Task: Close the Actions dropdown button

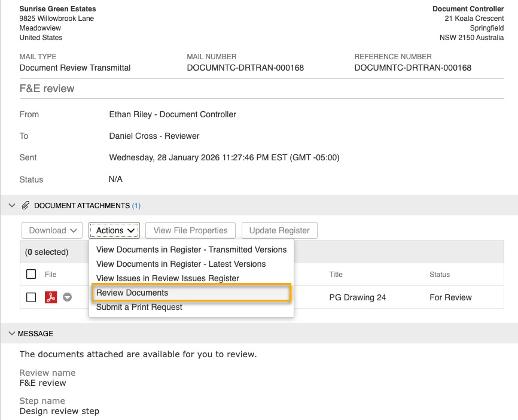Action: 114,230
